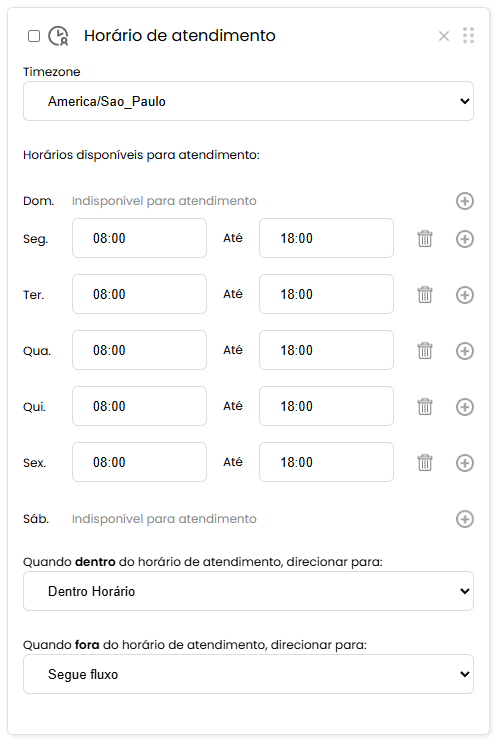Image resolution: width=502 pixels, height=744 pixels.
Task: Add a time slot for Dom.
Action: coord(465,201)
